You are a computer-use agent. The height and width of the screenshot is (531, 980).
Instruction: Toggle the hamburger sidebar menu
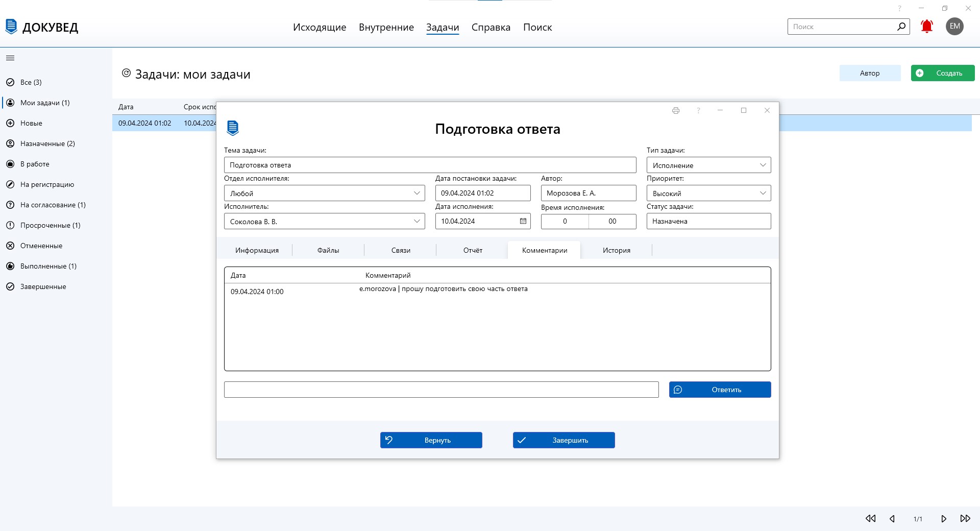10,58
